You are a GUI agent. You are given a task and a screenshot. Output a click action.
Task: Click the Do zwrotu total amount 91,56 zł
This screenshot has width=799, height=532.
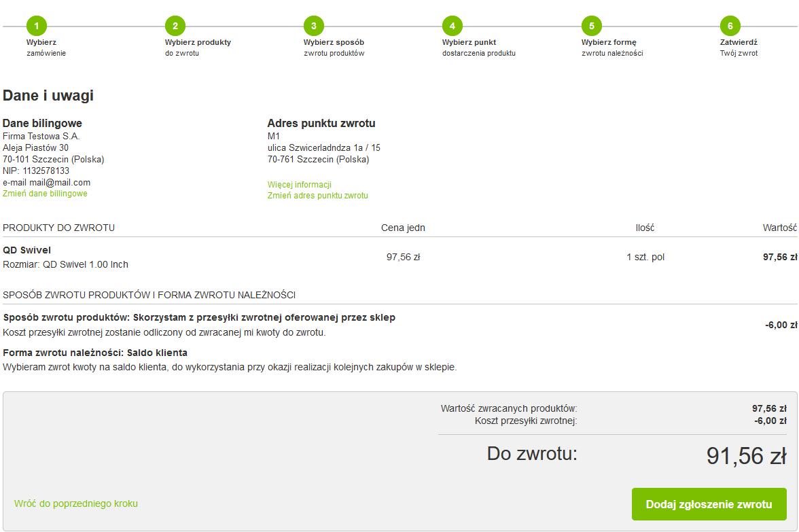click(746, 456)
